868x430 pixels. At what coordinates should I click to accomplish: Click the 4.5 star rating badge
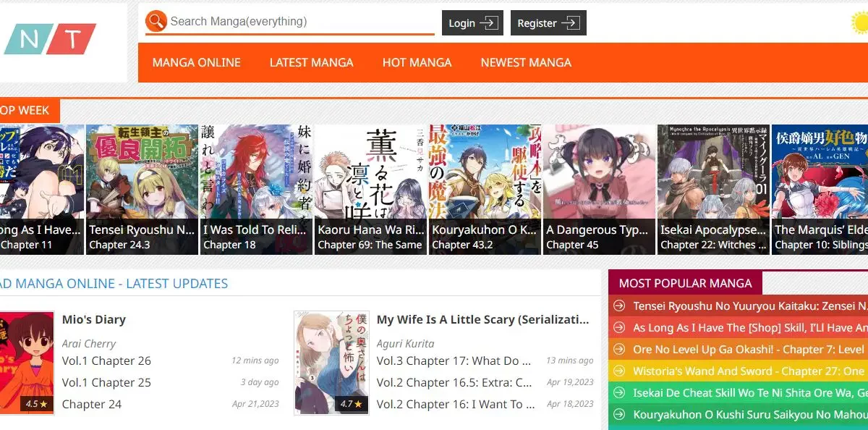tap(36, 404)
